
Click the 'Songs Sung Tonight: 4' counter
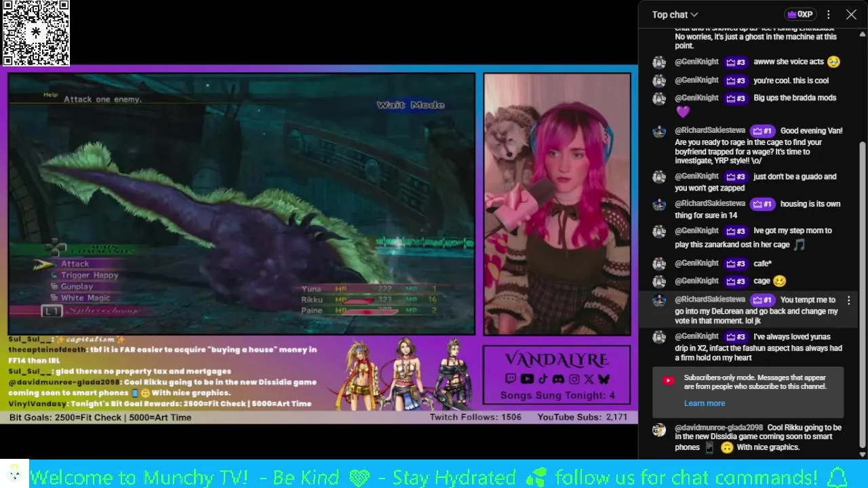coord(557,395)
